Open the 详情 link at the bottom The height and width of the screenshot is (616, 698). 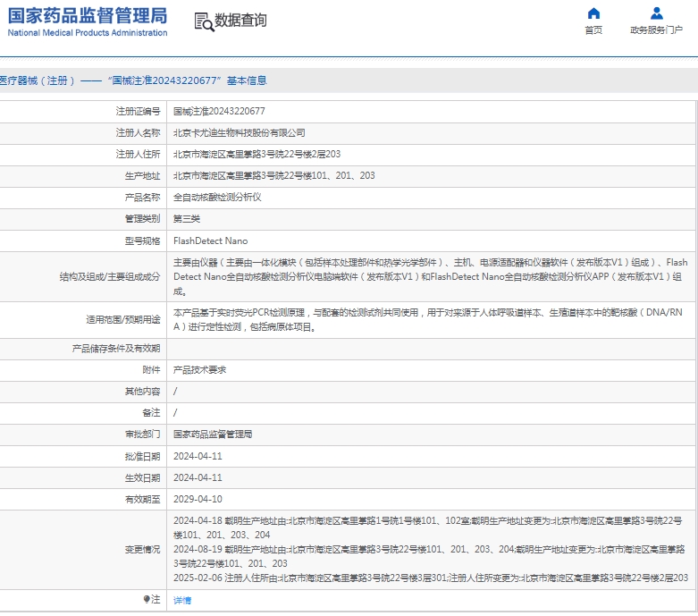point(181,601)
